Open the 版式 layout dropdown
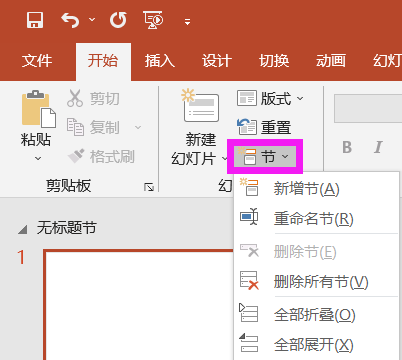 [270, 98]
